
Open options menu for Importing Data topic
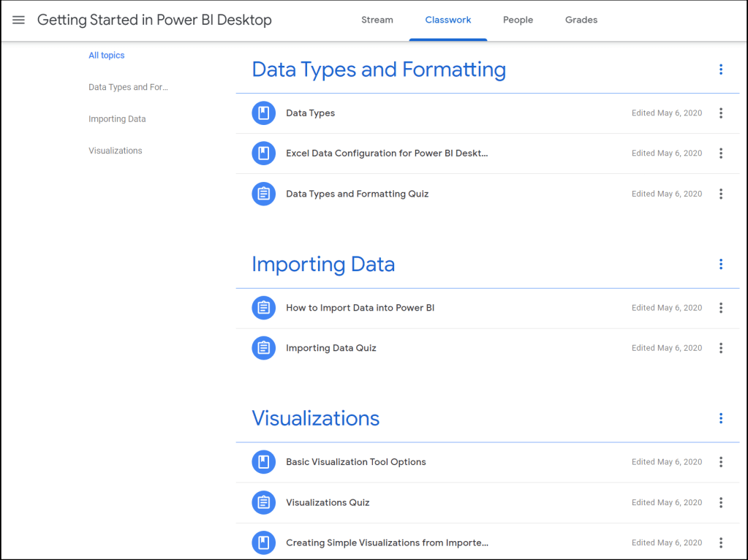720,264
